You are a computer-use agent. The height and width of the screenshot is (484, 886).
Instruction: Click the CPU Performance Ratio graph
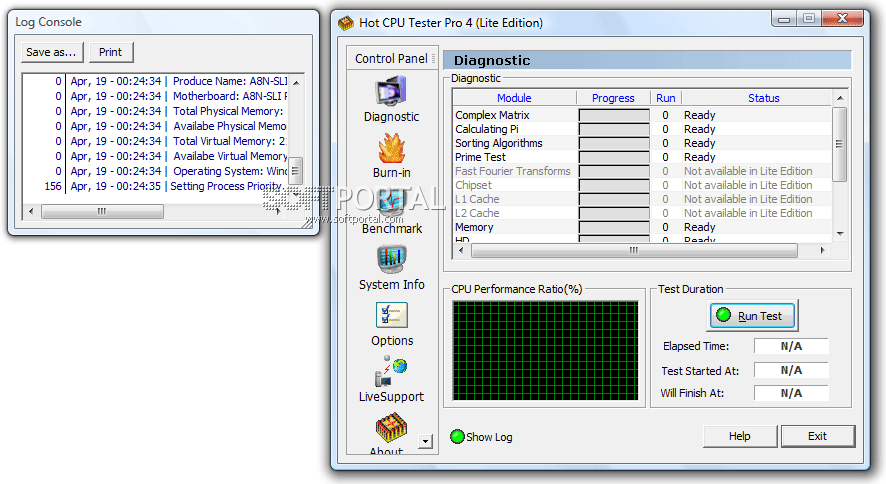[545, 351]
